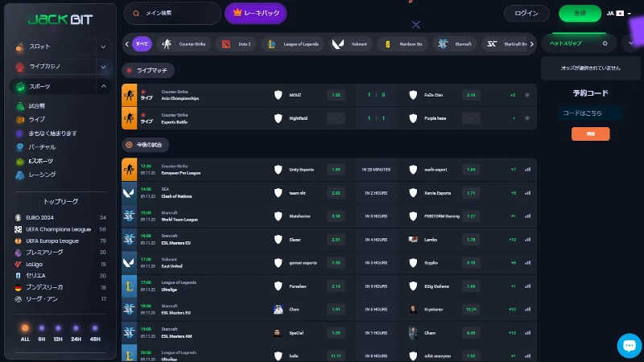Open more markets +10 for Clem match
Viewport: 644px width, 362px height.
tap(512, 310)
